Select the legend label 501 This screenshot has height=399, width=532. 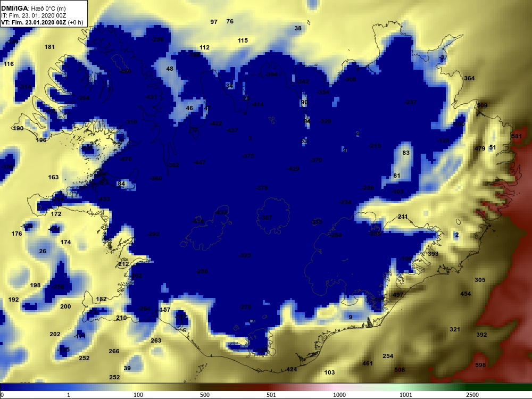[271, 395]
